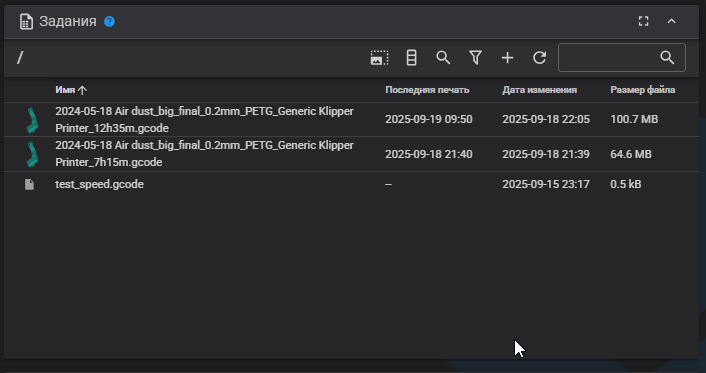The width and height of the screenshot is (706, 373).
Task: Click the thumbnail of the 7h15m gcode
Action: [32, 155]
